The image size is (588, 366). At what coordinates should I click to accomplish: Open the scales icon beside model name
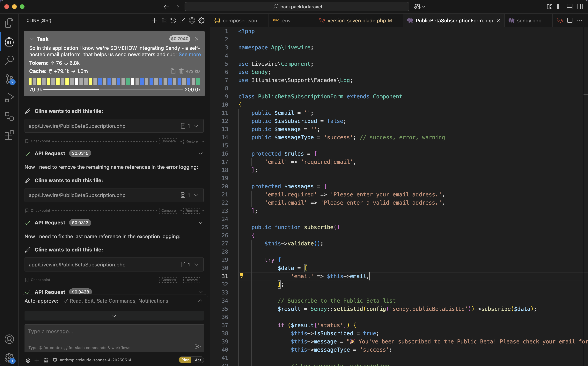pyautogui.click(x=55, y=360)
